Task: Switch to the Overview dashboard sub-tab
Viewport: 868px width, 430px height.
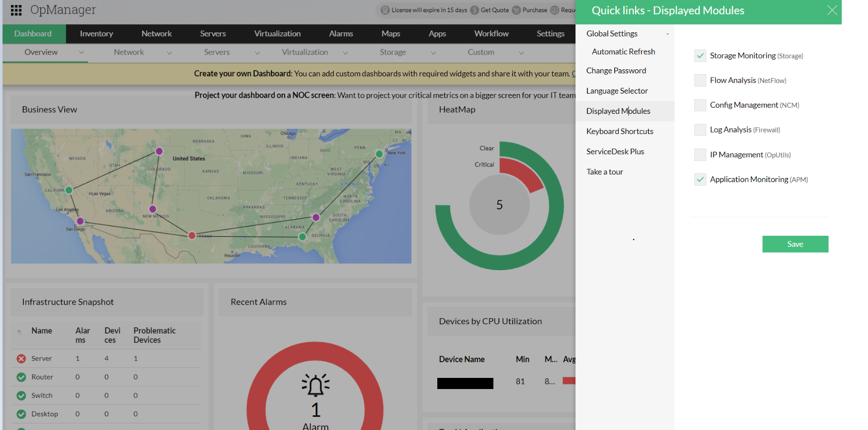Action: point(41,52)
